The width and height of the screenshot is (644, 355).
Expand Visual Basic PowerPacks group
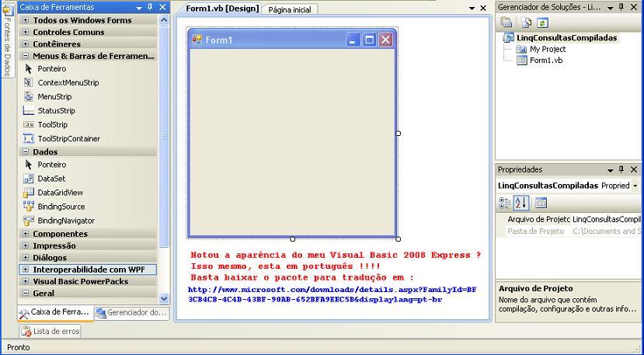click(x=26, y=281)
